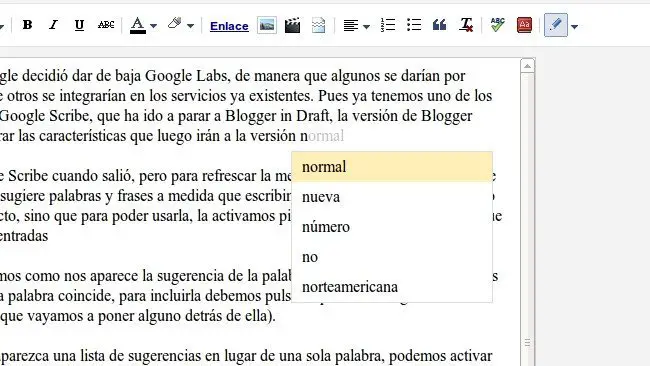The width and height of the screenshot is (650, 366).
Task: Apply strikethrough formatting
Action: pyautogui.click(x=106, y=25)
